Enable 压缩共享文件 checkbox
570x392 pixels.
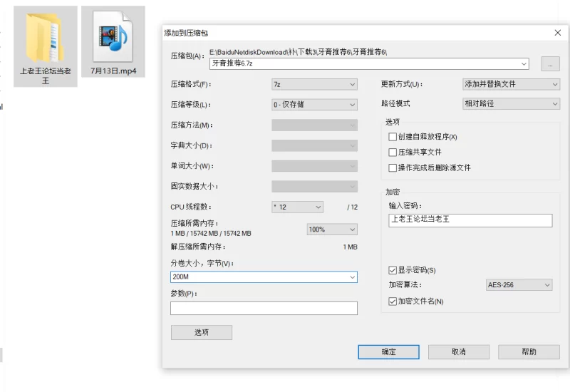click(x=393, y=152)
